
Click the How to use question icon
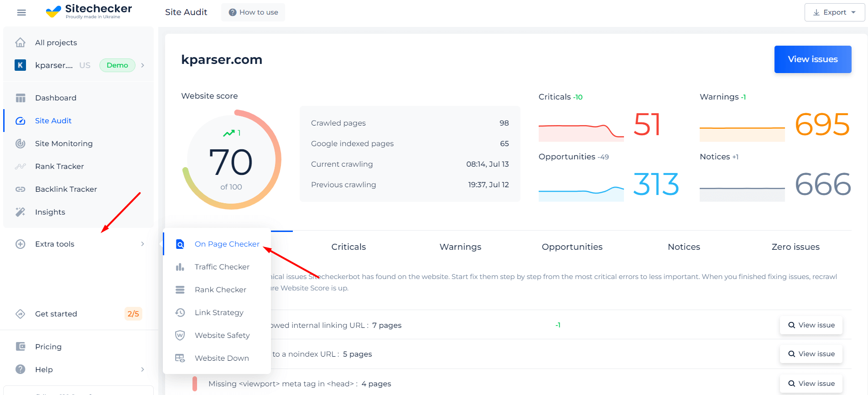tap(233, 12)
